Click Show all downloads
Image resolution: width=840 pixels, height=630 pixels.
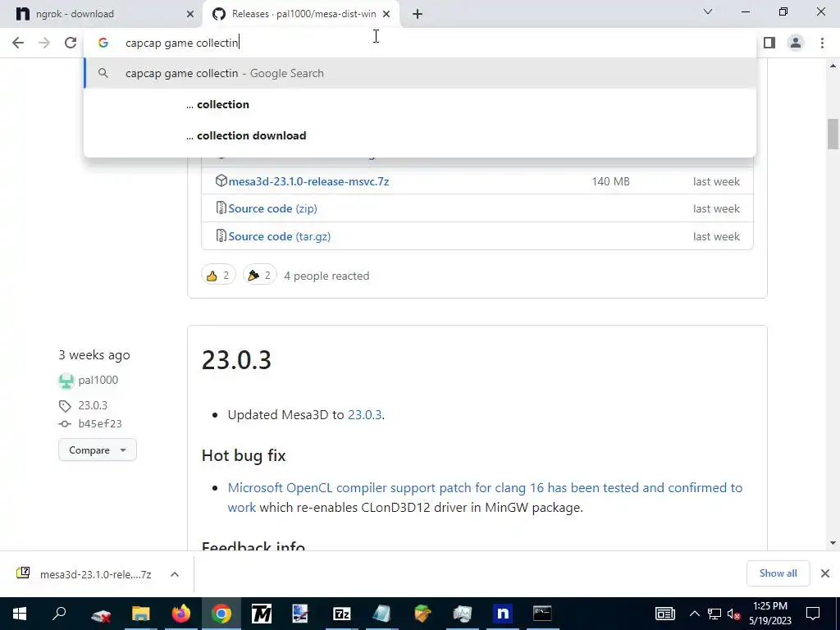pos(778,573)
